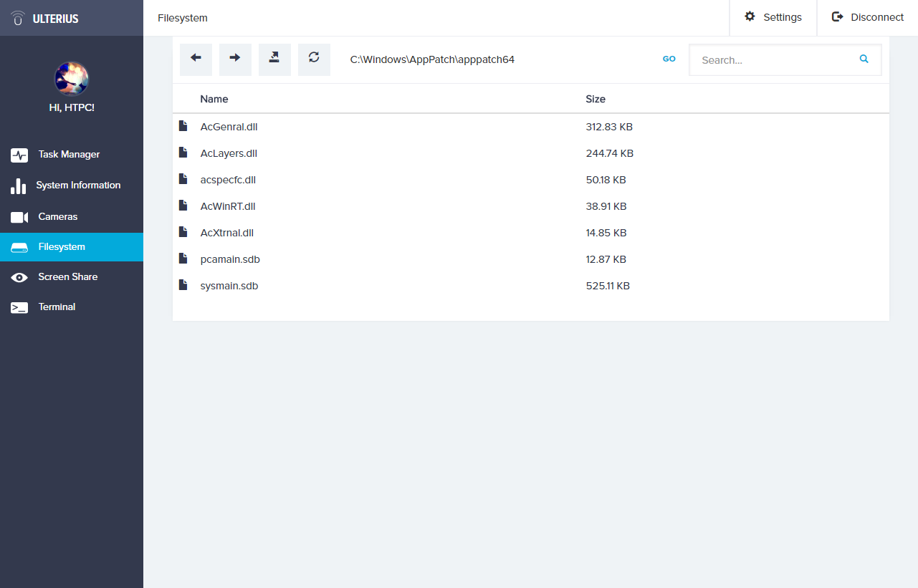918x588 pixels.
Task: Click the Terminal prompt icon
Action: tap(19, 307)
